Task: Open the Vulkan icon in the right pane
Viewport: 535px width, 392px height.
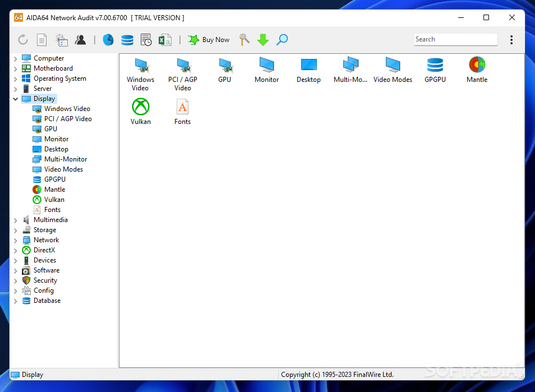Action: click(141, 112)
